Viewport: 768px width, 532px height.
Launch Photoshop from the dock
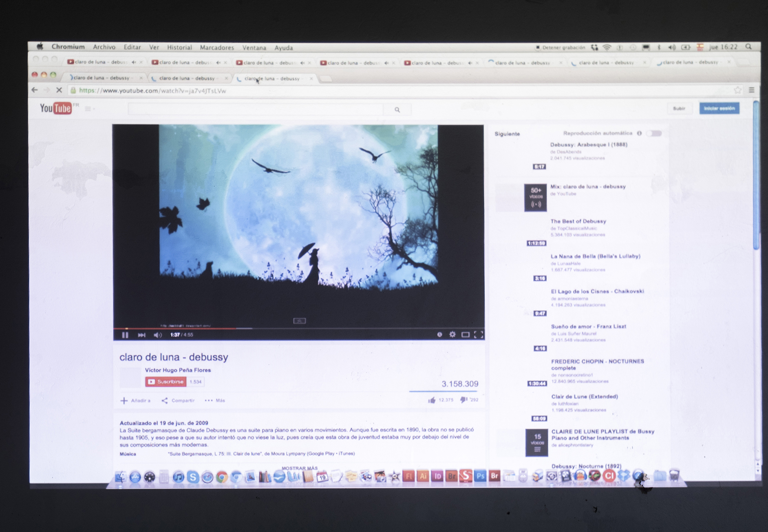[x=480, y=476]
